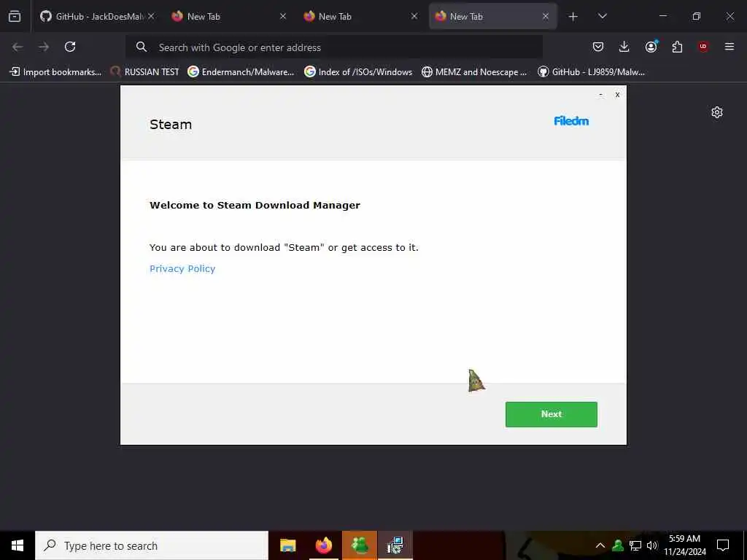The width and height of the screenshot is (747, 560).
Task: Open the volume speaker tray icon
Action: click(x=651, y=545)
